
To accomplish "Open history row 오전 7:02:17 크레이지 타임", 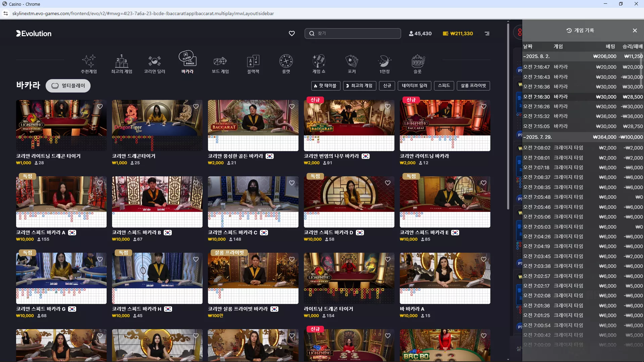I will [x=583, y=286].
